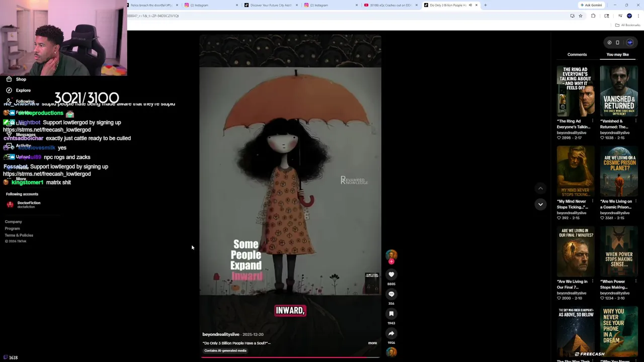644x362 pixels.
Task: Open options for "Cosmic Prison" video
Action: click(x=635, y=201)
